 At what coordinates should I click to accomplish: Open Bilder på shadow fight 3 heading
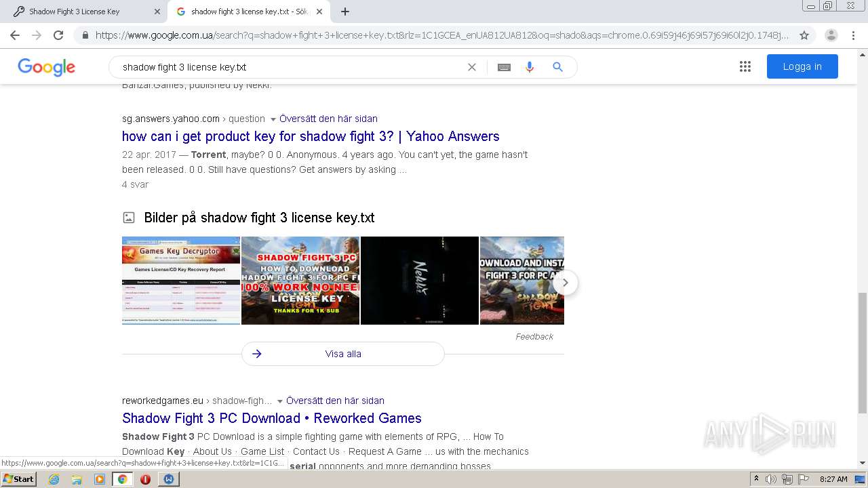(x=259, y=218)
